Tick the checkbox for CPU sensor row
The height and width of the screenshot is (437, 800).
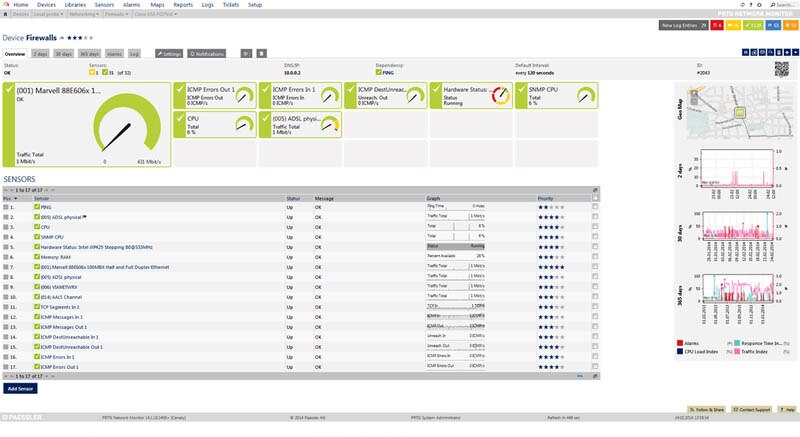pyautogui.click(x=595, y=227)
